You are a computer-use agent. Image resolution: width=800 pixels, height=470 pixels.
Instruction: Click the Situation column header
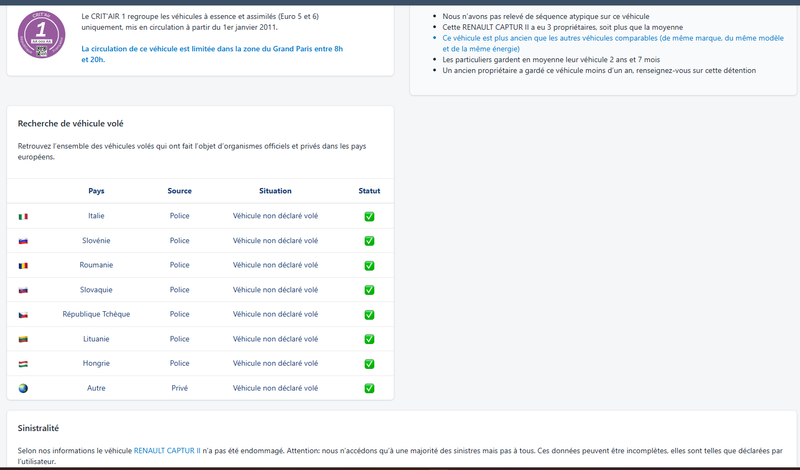(275, 191)
